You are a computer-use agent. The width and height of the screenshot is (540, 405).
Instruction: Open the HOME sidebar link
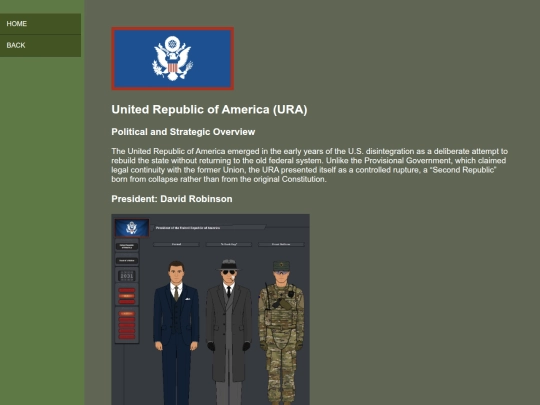point(40,24)
